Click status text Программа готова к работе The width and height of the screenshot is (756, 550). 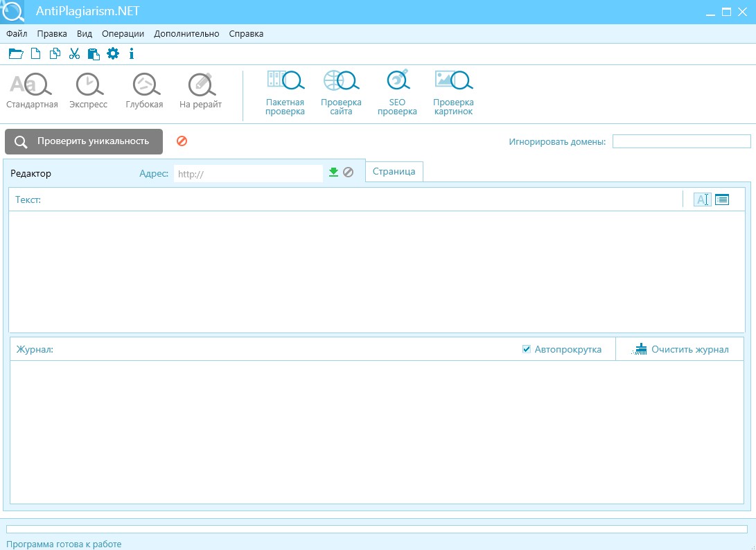coord(64,544)
